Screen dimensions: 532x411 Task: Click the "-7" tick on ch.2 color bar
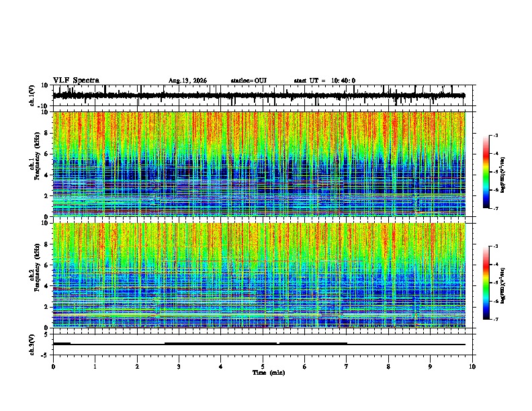tap(496, 319)
